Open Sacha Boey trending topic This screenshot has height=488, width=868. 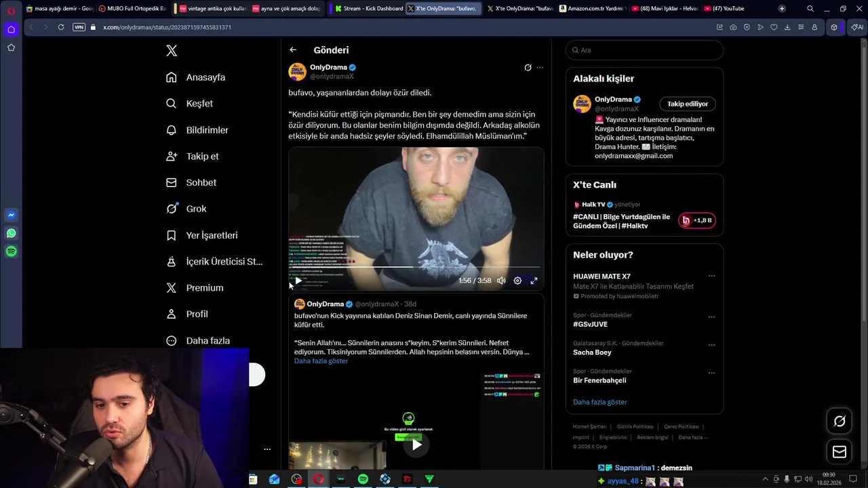pyautogui.click(x=592, y=352)
